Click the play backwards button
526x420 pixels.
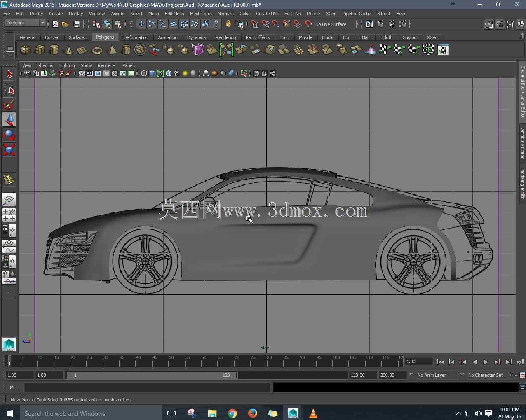tap(474, 362)
